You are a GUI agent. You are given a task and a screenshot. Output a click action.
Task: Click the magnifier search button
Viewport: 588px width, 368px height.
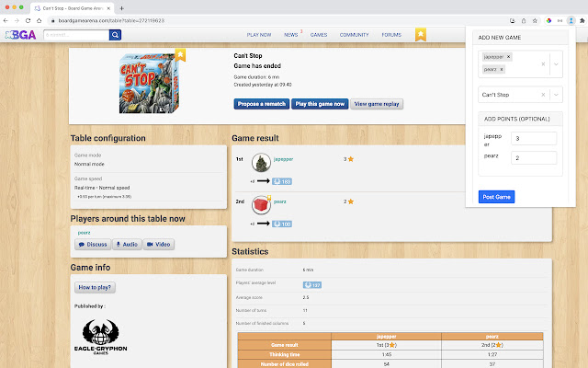pos(115,35)
